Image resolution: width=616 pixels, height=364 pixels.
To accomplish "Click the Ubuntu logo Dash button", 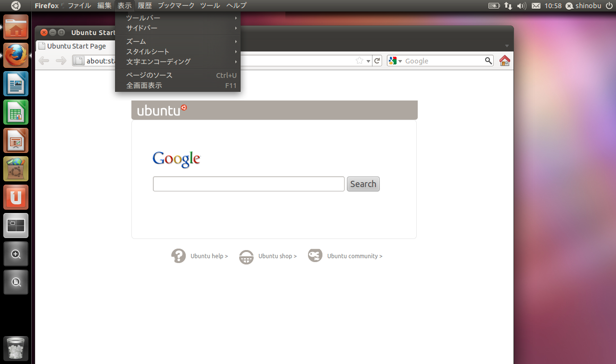I will click(x=15, y=6).
